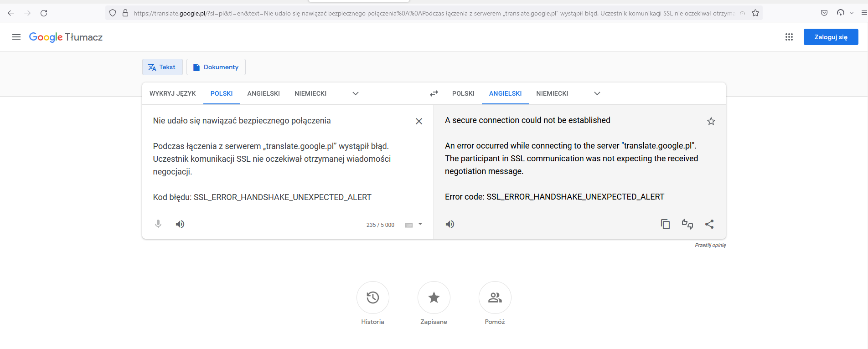The image size is (868, 349).
Task: Swap the source and target languages
Action: [x=434, y=93]
